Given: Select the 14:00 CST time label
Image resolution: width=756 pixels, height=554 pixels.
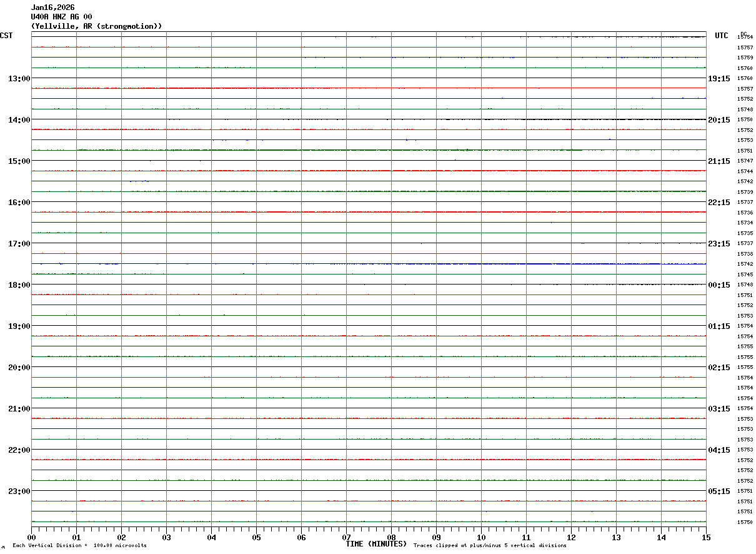Looking at the screenshot, I should [19, 120].
